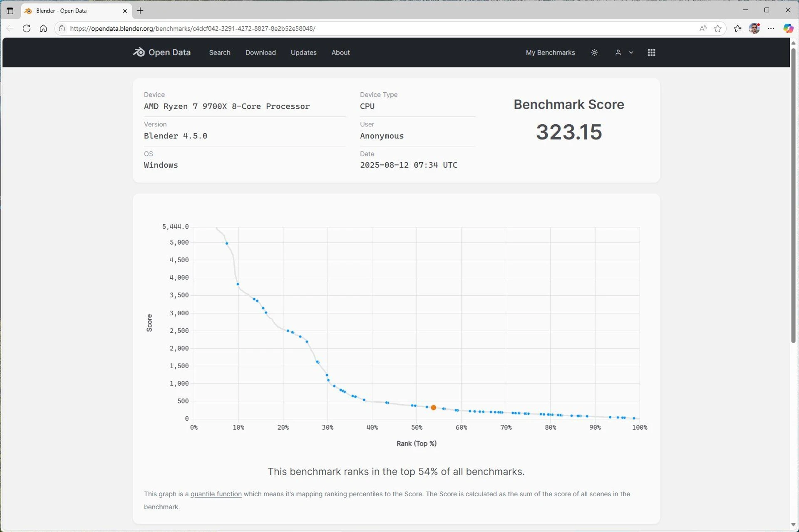
Task: Add this page to favorites star
Action: pyautogui.click(x=718, y=28)
